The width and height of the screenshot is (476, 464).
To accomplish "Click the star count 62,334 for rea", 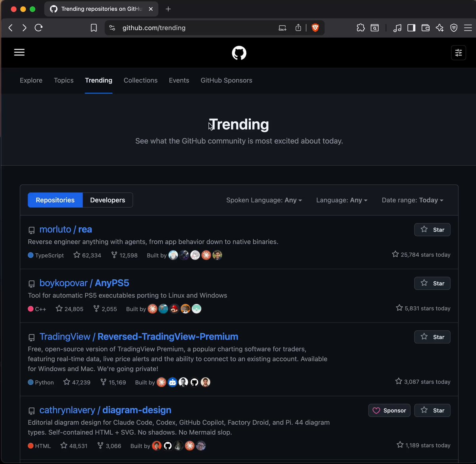I will 87,255.
